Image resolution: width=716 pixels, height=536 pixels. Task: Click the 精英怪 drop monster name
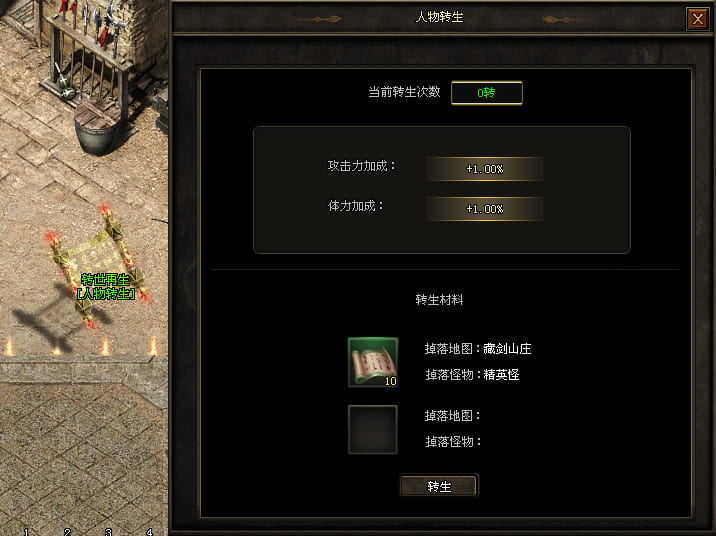tap(501, 375)
